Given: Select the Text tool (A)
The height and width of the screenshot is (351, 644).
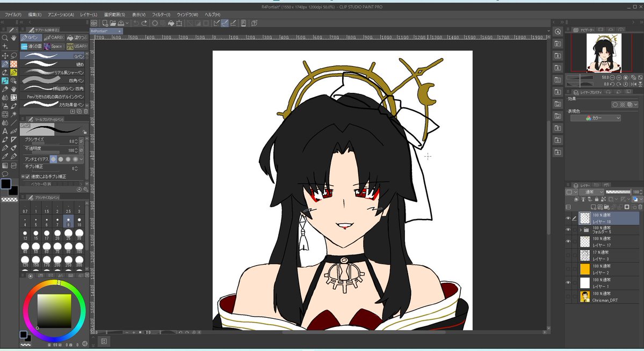Looking at the screenshot, I should (x=5, y=131).
